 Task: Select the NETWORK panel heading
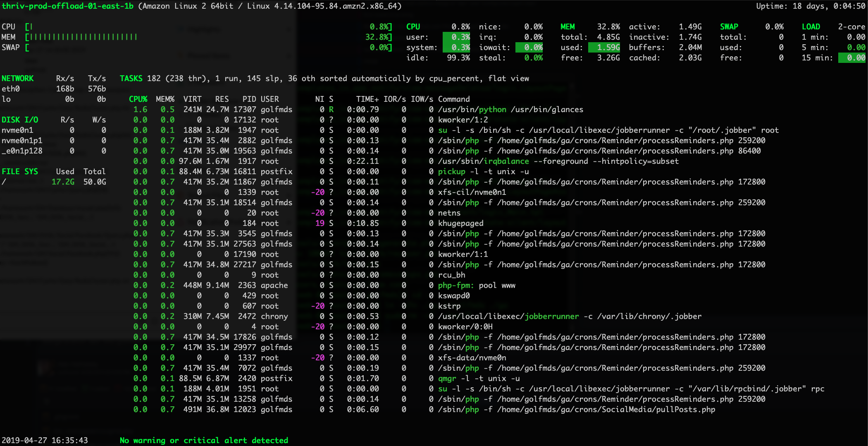pos(18,78)
